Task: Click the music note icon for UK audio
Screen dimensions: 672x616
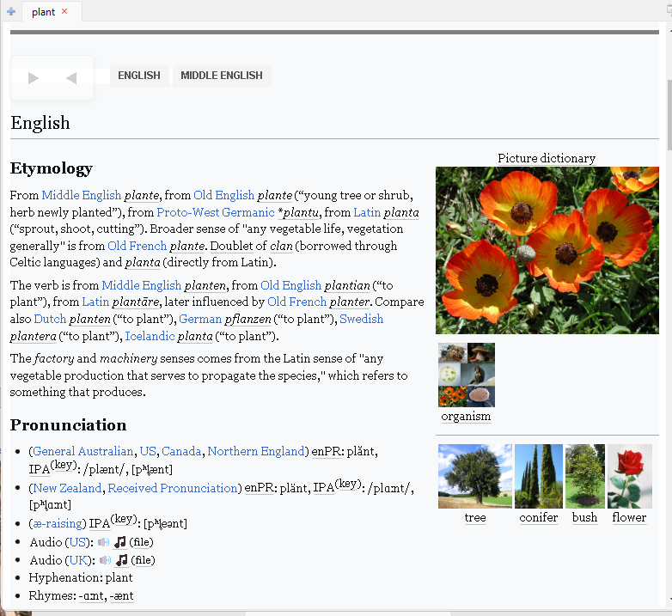Action: coord(122,560)
